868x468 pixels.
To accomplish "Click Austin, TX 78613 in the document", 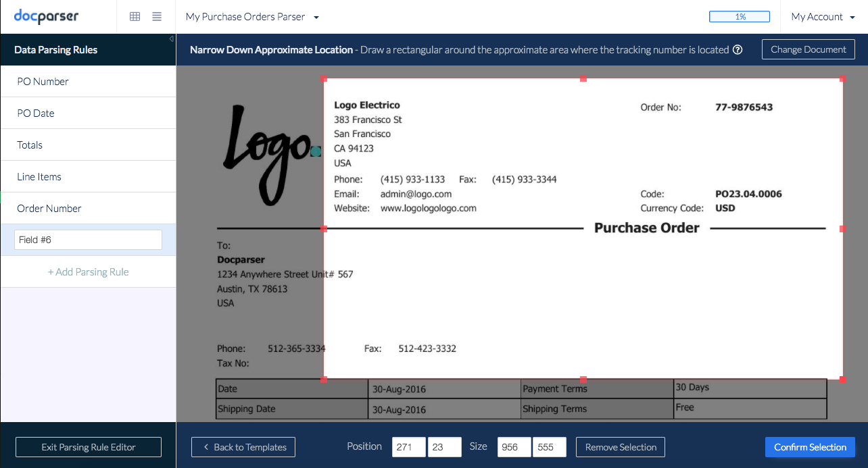I will (252, 288).
